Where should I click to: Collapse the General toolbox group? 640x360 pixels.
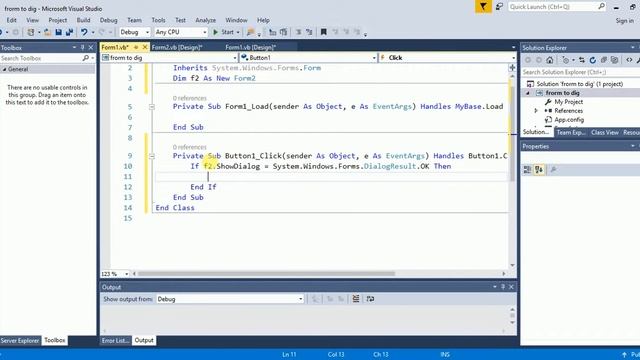4,69
